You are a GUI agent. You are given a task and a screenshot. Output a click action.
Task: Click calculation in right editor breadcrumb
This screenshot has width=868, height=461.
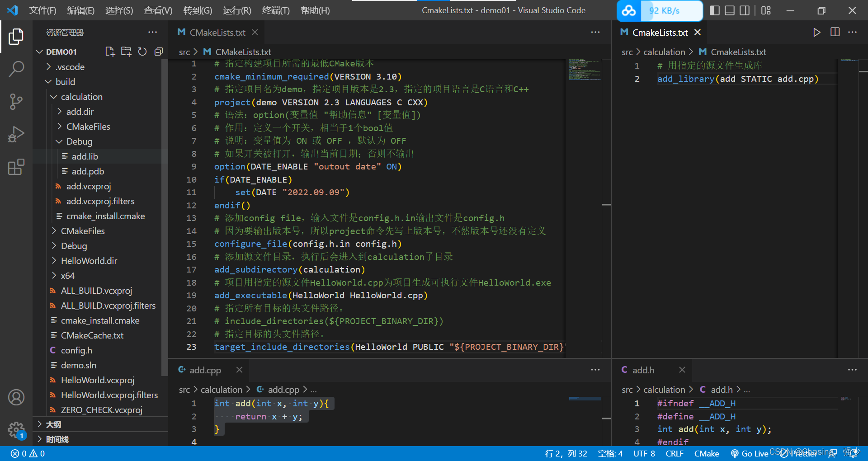(664, 52)
